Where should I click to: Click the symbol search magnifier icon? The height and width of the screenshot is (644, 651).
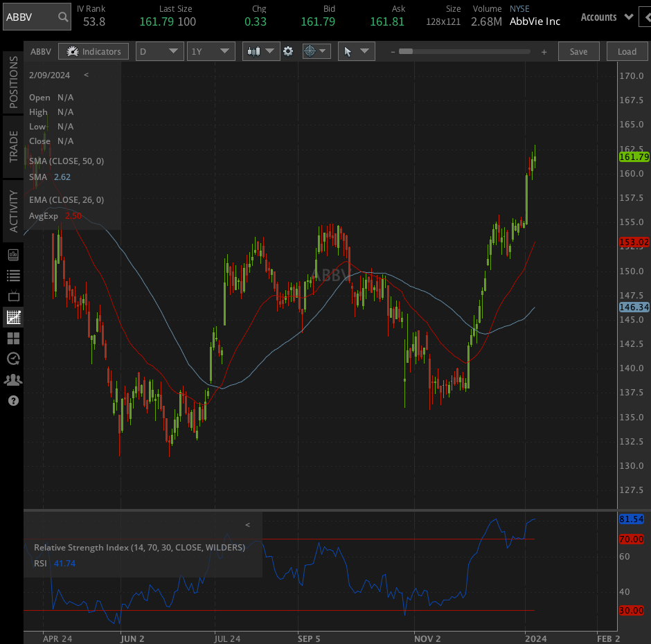[x=63, y=17]
